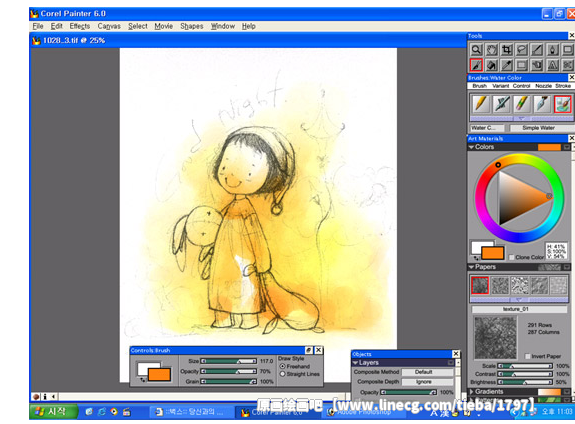This screenshot has height=424, width=575.
Task: Swap colors in Controls:Brush panel
Action: [x=142, y=380]
